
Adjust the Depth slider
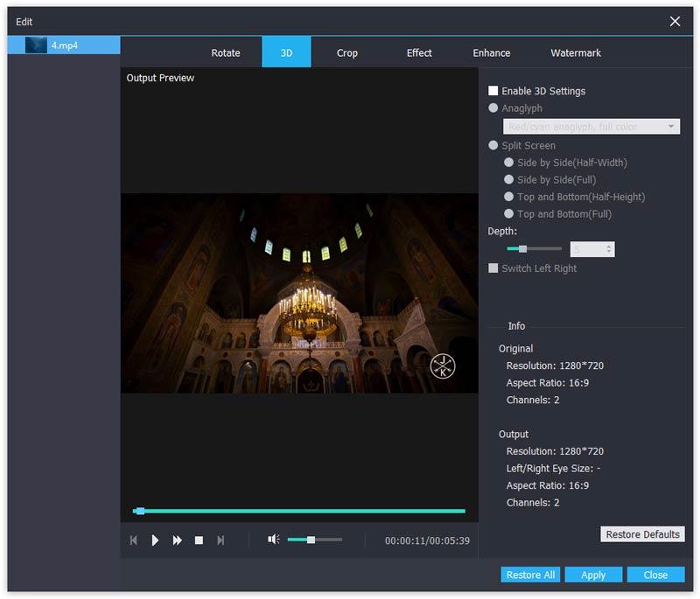point(522,249)
